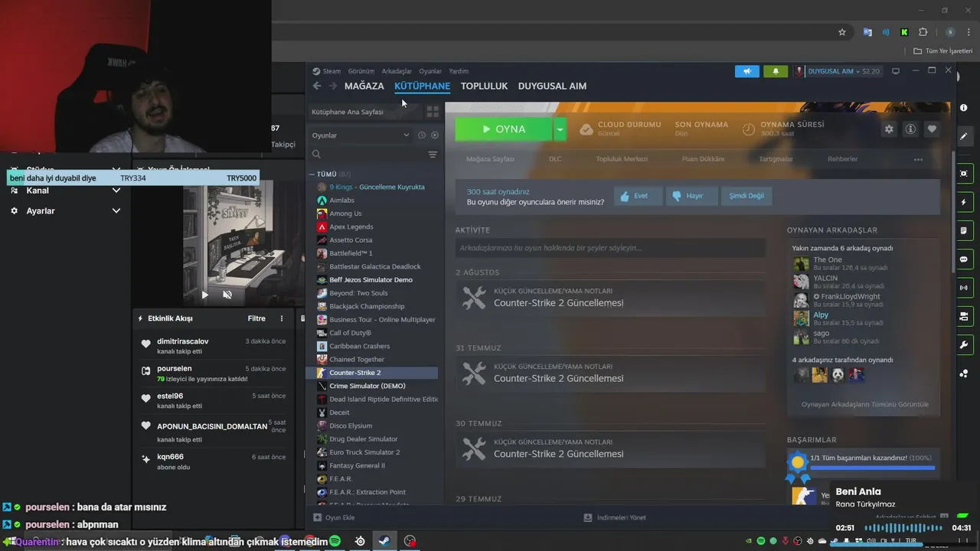
Task: Click the achievements progress bar
Action: click(873, 467)
